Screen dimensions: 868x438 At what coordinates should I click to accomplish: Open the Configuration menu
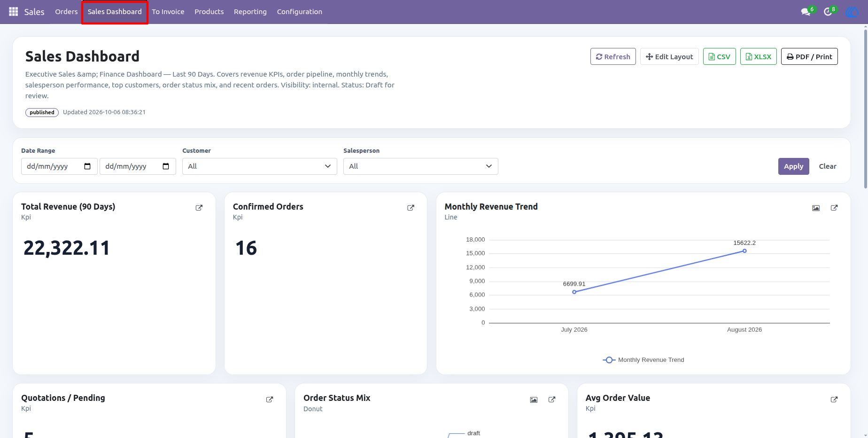point(300,12)
